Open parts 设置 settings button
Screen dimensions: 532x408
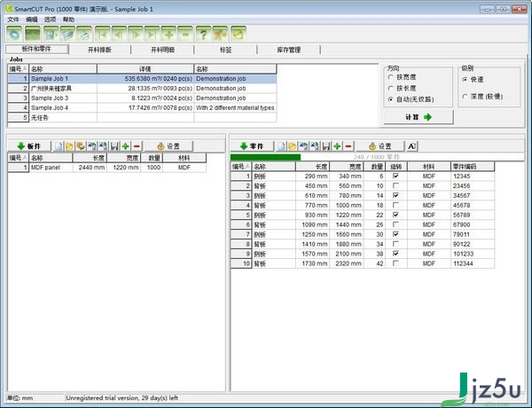[380, 146]
